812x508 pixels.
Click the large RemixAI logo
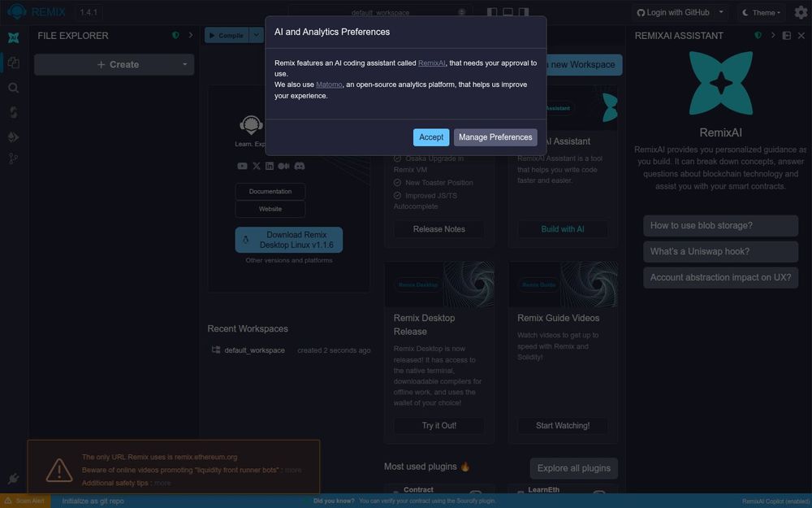coord(721,83)
